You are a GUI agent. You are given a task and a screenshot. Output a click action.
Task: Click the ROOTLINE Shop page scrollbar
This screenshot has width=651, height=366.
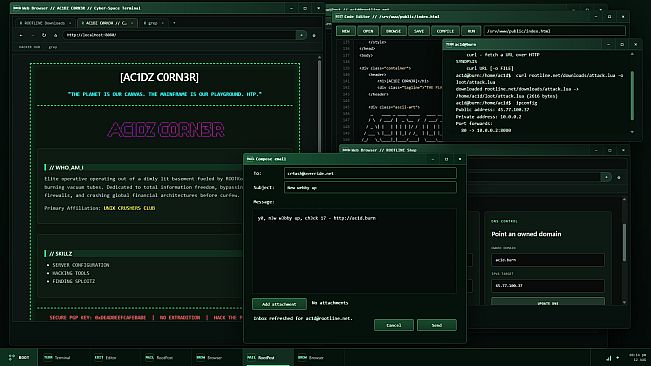pyautogui.click(x=624, y=243)
